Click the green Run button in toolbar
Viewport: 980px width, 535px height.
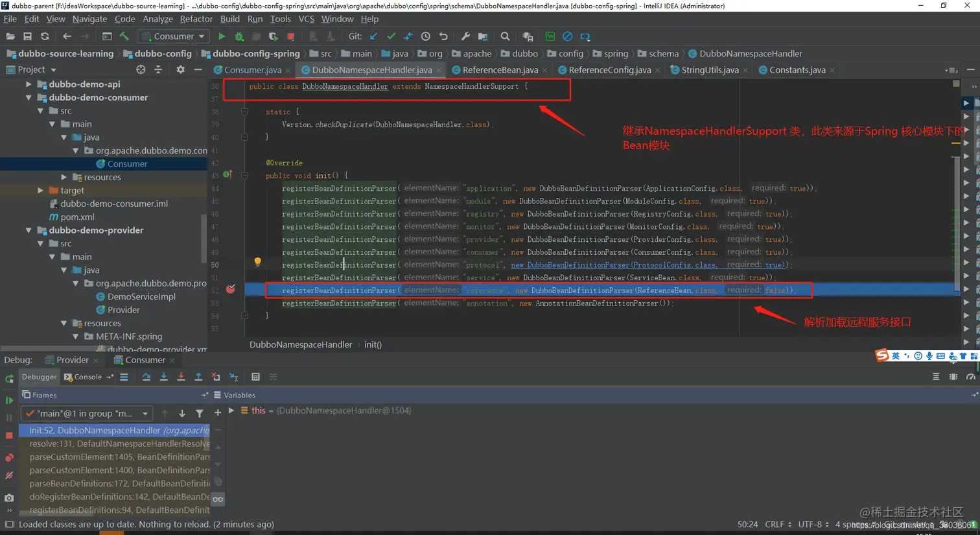click(222, 36)
